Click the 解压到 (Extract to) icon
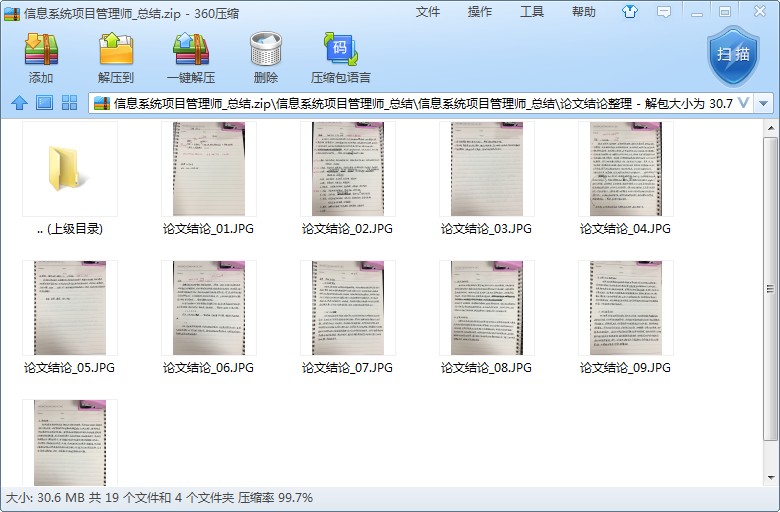 116,57
